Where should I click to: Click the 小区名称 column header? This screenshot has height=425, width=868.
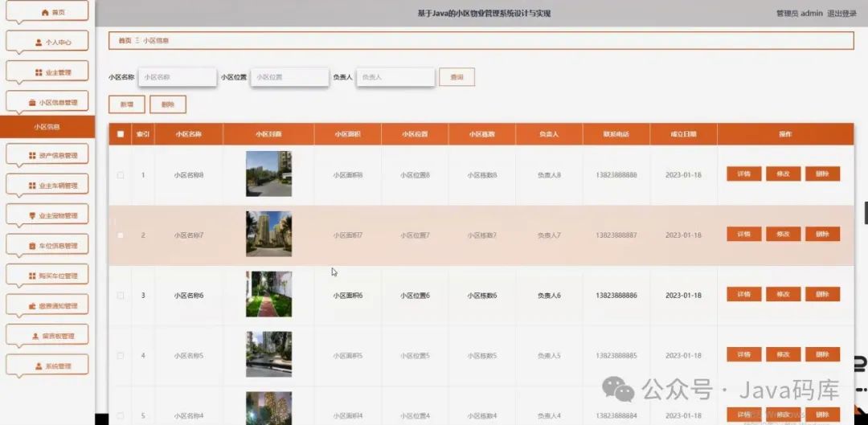(189, 134)
